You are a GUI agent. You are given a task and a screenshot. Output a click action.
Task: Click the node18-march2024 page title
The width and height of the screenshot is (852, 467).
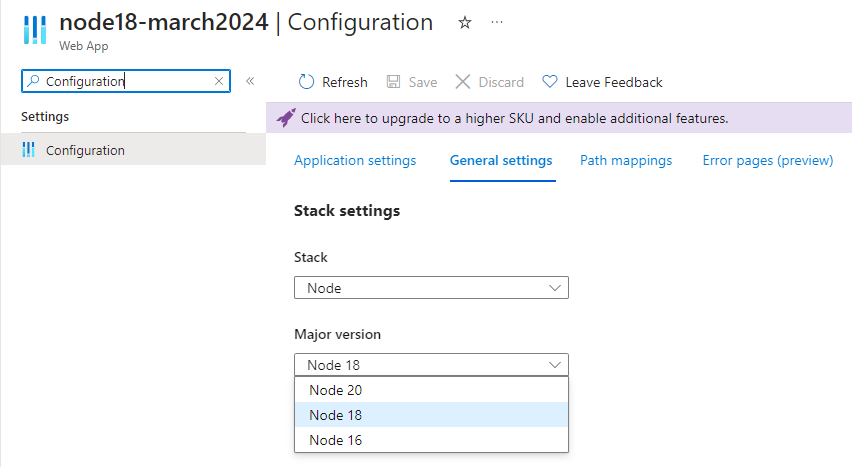click(164, 22)
